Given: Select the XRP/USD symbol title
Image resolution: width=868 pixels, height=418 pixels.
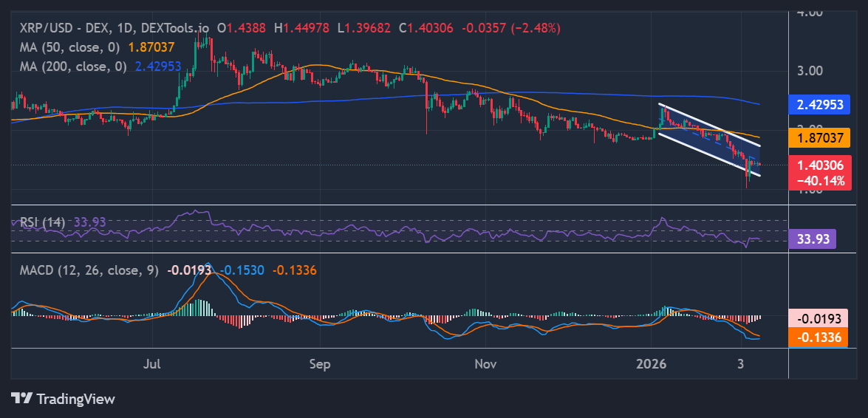Looking at the screenshot, I should click(63, 28).
